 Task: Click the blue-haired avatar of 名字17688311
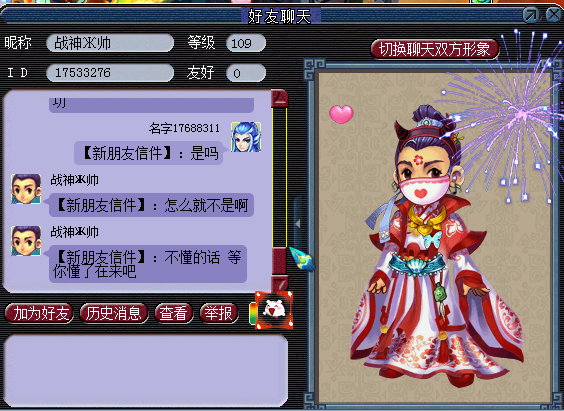pos(246,137)
